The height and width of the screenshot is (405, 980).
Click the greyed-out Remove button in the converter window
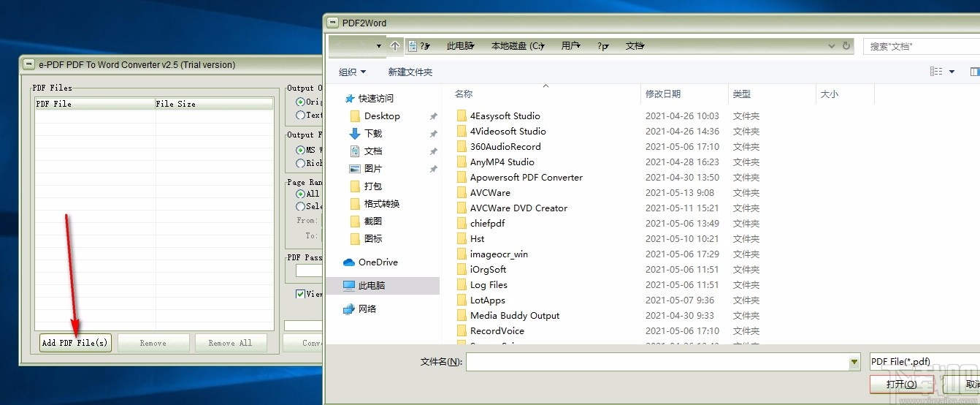153,343
